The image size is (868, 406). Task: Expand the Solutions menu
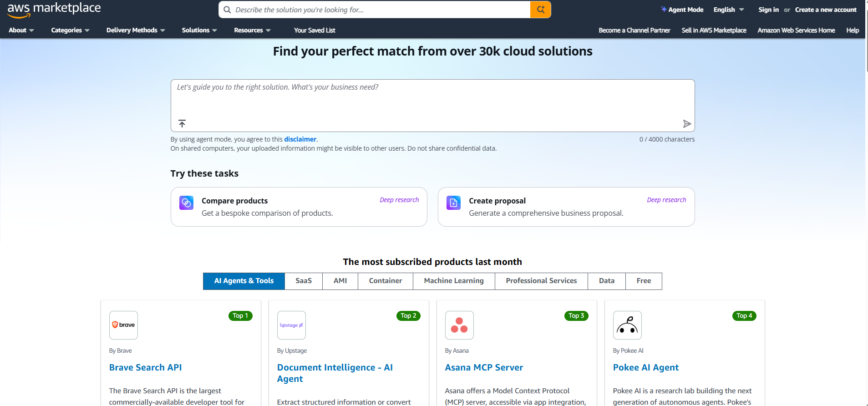(199, 30)
